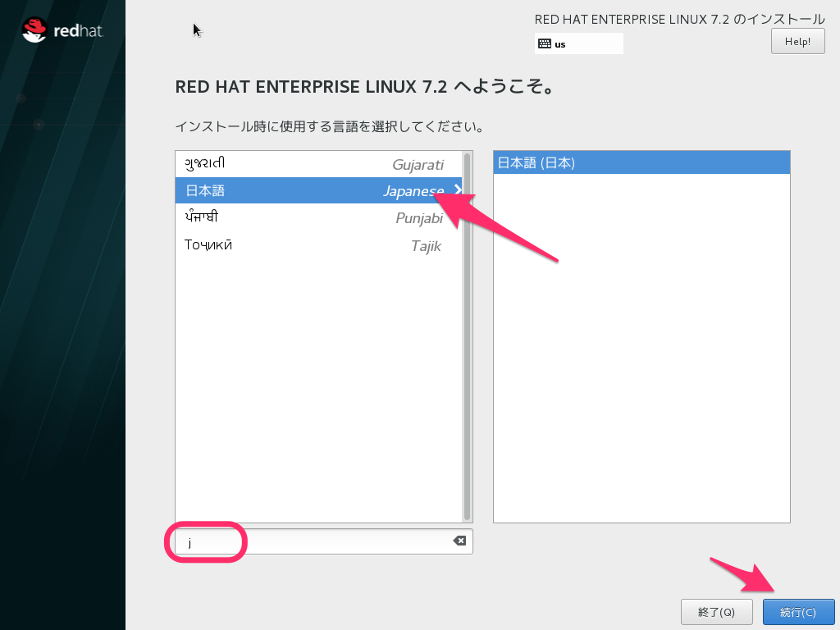The width and height of the screenshot is (840, 630).
Task: Click the language list vertical scrollbar
Action: 467,336
